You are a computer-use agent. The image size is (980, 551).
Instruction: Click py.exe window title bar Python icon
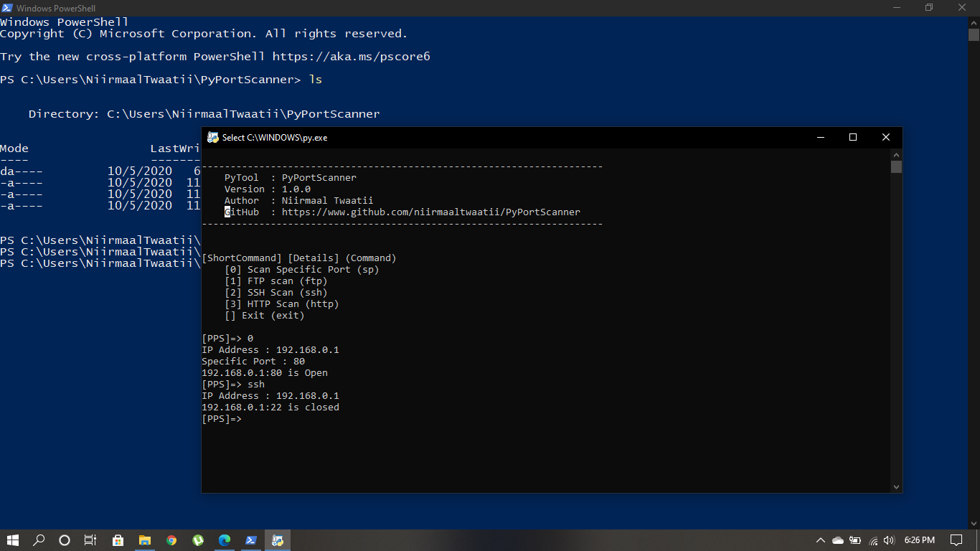(x=212, y=137)
